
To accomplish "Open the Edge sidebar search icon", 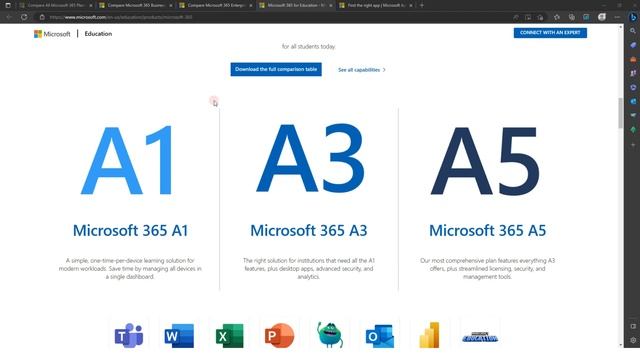I will point(633,31).
